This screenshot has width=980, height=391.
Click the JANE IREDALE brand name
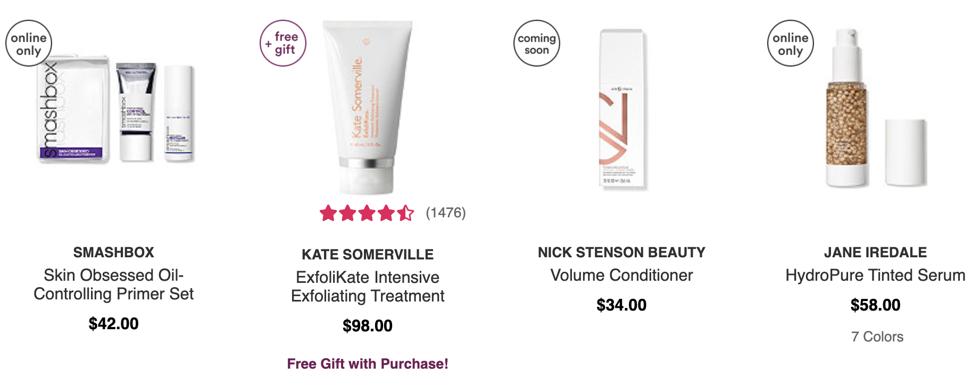click(x=875, y=252)
